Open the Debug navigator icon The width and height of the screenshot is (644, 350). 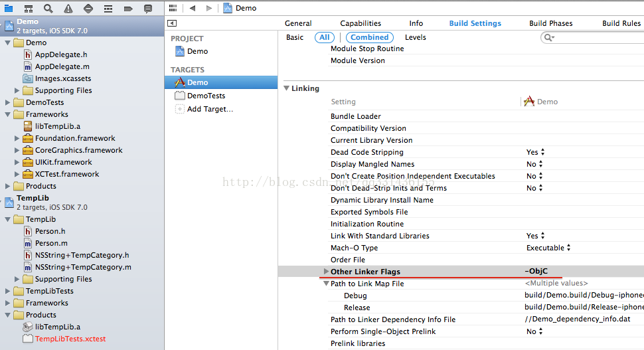pos(108,8)
